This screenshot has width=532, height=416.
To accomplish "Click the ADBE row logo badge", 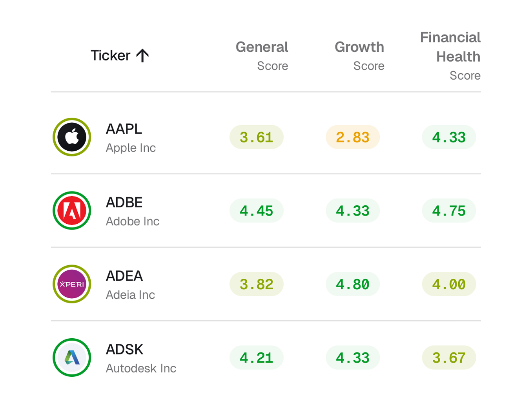I will (x=72, y=210).
